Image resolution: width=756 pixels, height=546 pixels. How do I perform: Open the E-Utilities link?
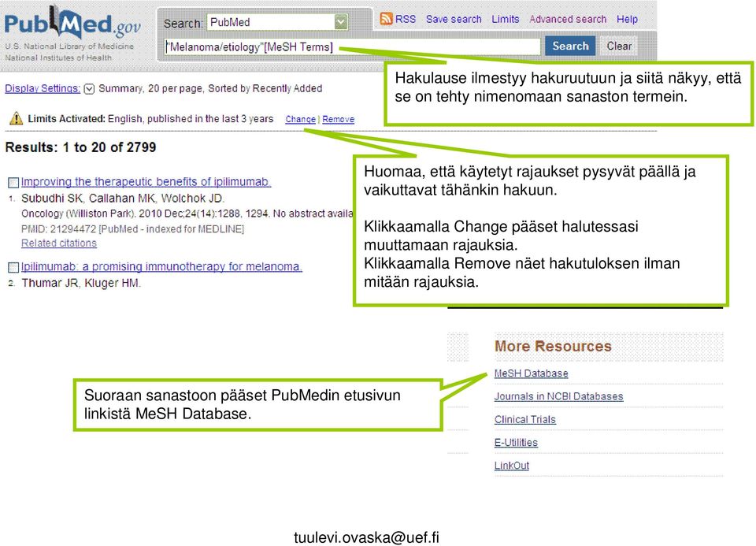click(x=516, y=442)
